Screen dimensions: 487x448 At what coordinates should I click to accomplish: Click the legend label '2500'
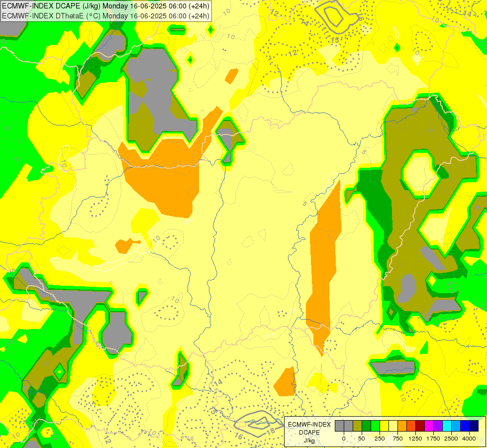[451, 439]
